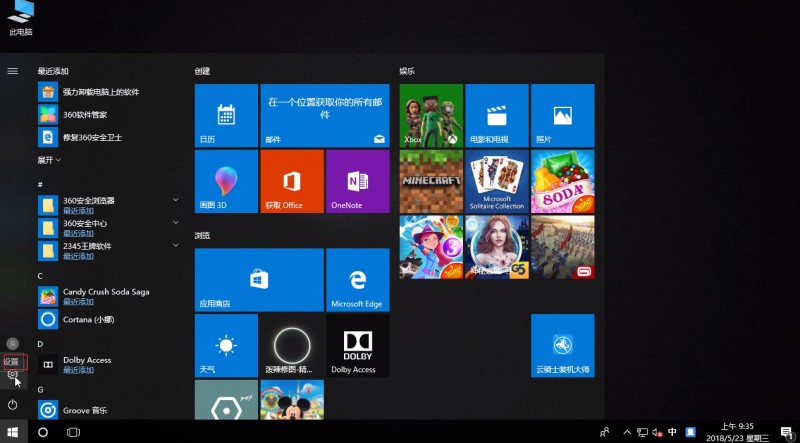Expand the 2345王牌软件 folder
The height and width of the screenshot is (443, 800).
176,245
